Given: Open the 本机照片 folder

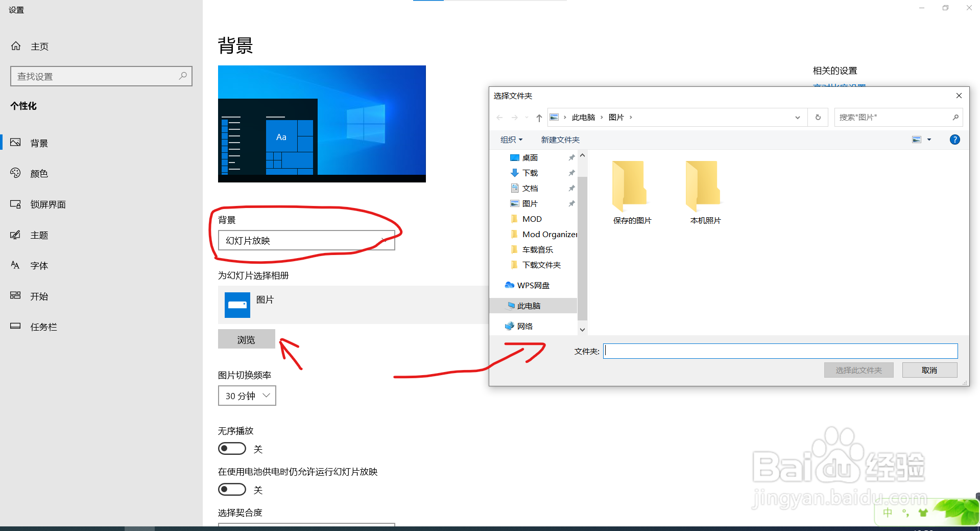Looking at the screenshot, I should pyautogui.click(x=706, y=193).
